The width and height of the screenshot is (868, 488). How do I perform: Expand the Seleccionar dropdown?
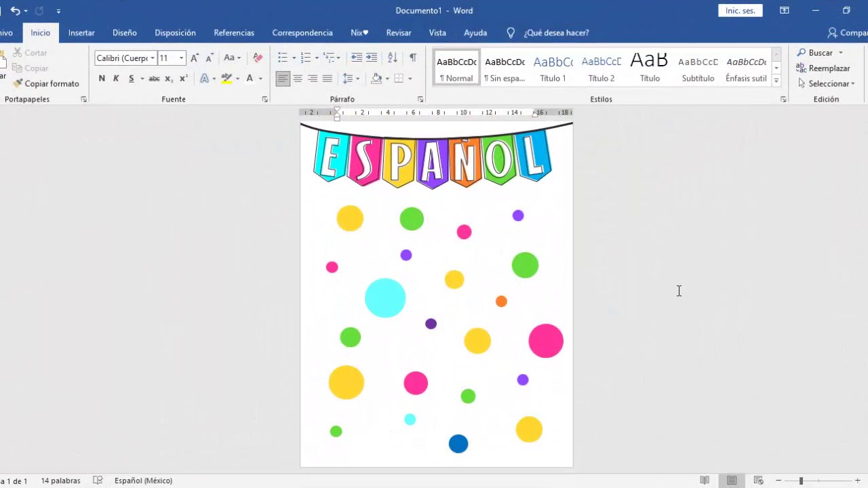tap(827, 84)
